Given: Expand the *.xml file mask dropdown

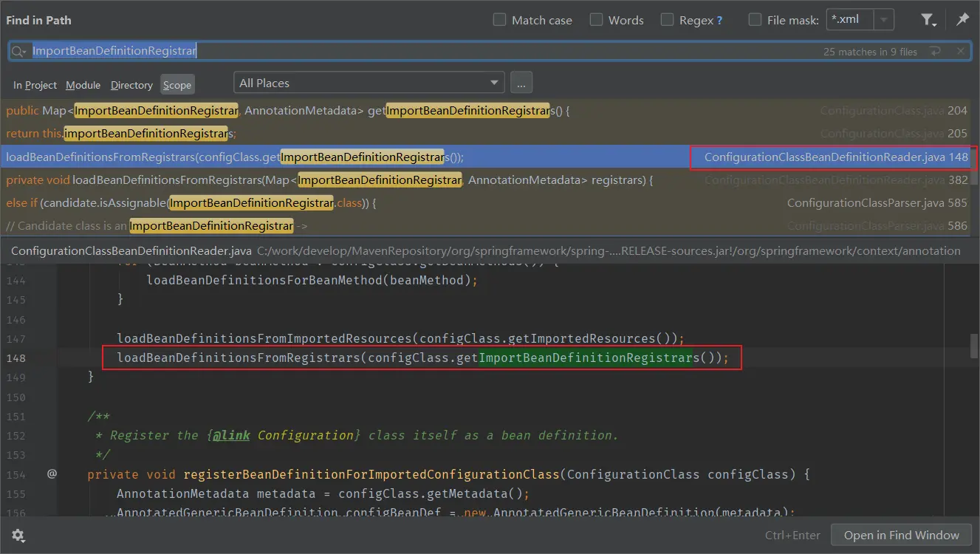Looking at the screenshot, I should (885, 20).
